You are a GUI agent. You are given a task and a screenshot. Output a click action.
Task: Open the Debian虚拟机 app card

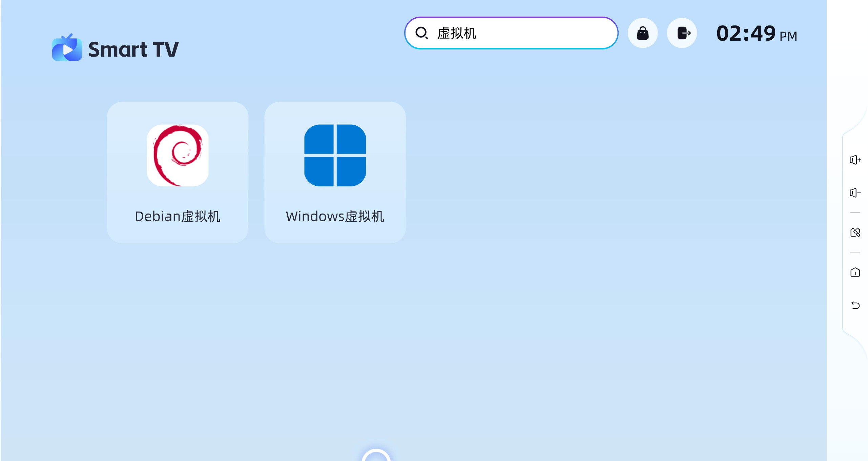click(178, 172)
